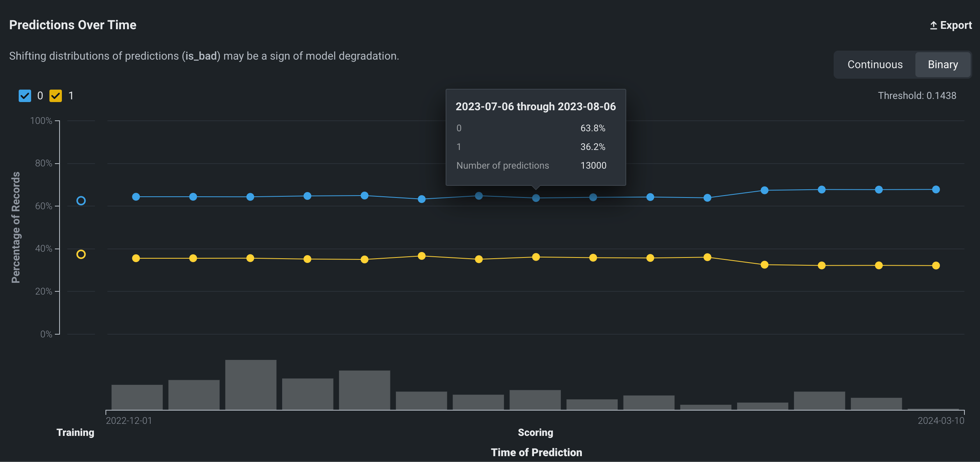Click yellow point below tooltip at 36.2%
This screenshot has width=980, height=462.
click(536, 257)
